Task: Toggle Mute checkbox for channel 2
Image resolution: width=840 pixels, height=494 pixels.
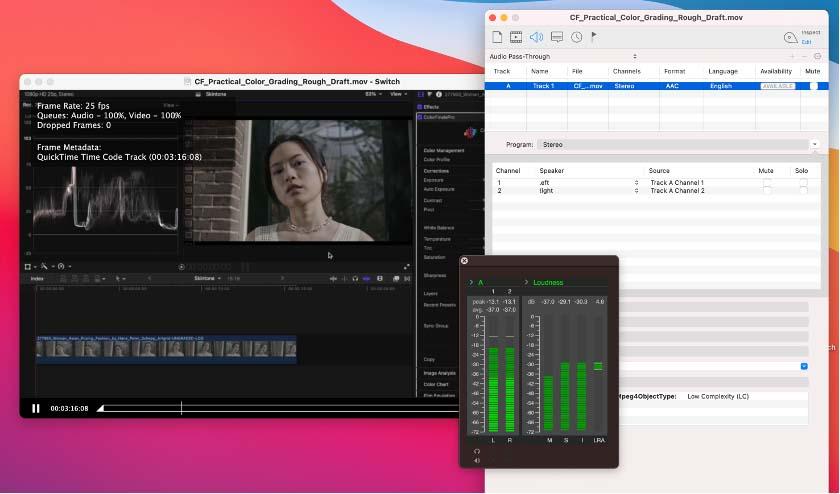Action: tap(767, 191)
